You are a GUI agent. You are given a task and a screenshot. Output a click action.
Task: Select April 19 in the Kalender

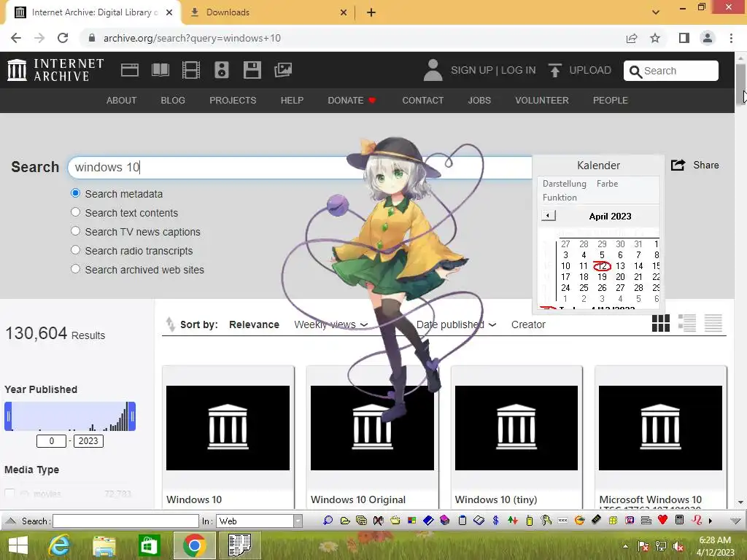pyautogui.click(x=602, y=276)
